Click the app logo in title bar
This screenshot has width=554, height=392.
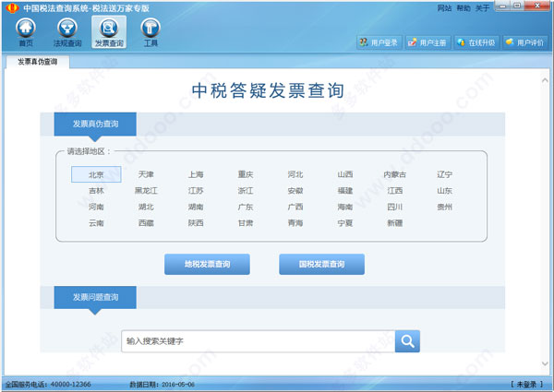pyautogui.click(x=12, y=7)
